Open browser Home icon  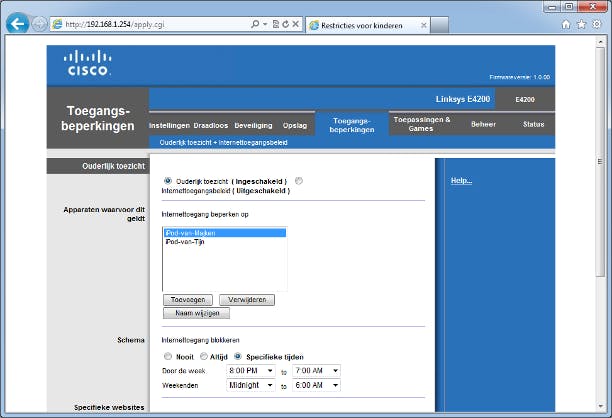[x=566, y=25]
